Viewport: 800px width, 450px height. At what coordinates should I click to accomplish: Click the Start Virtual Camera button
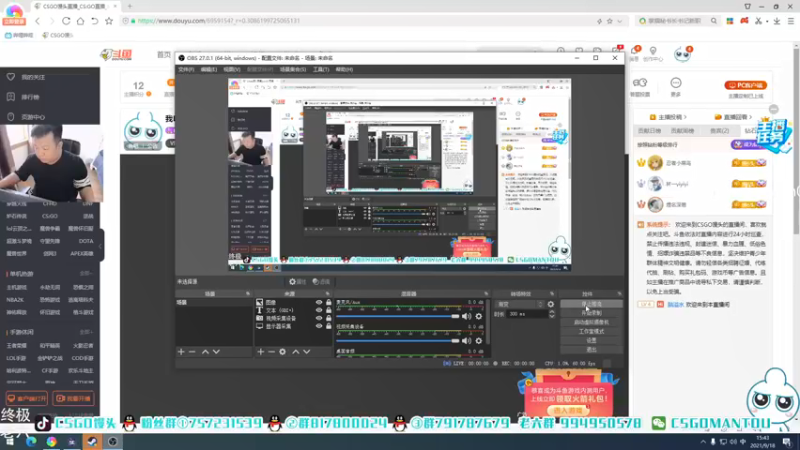pyautogui.click(x=591, y=322)
